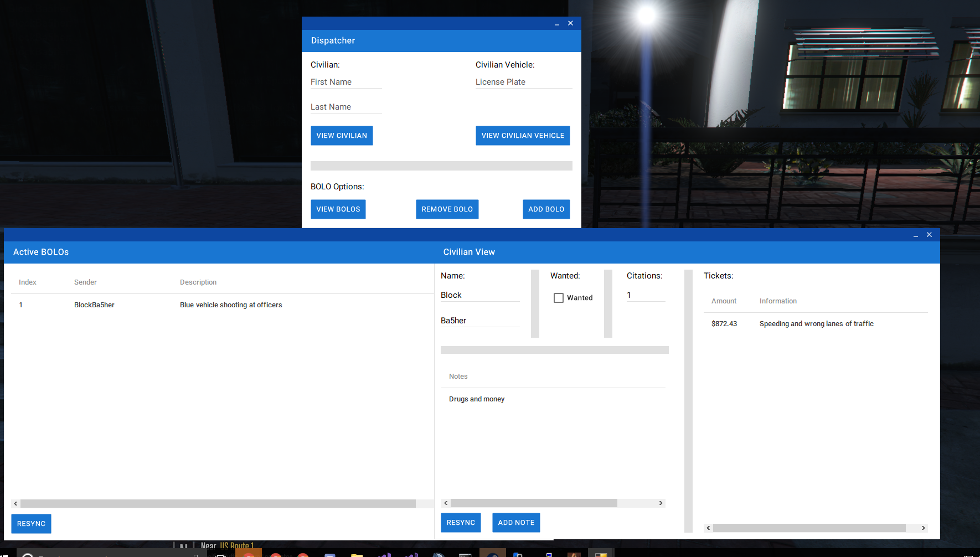Click the Add BOLO button

coord(546,209)
